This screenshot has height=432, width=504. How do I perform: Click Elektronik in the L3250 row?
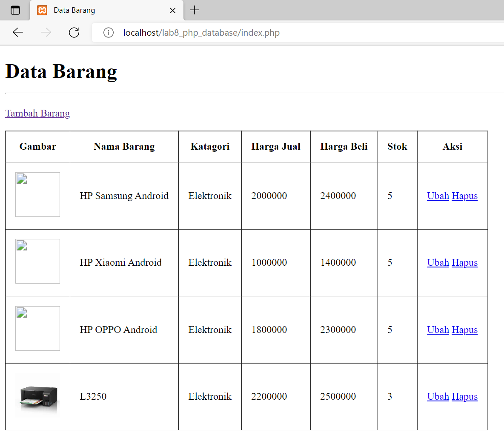pos(210,396)
